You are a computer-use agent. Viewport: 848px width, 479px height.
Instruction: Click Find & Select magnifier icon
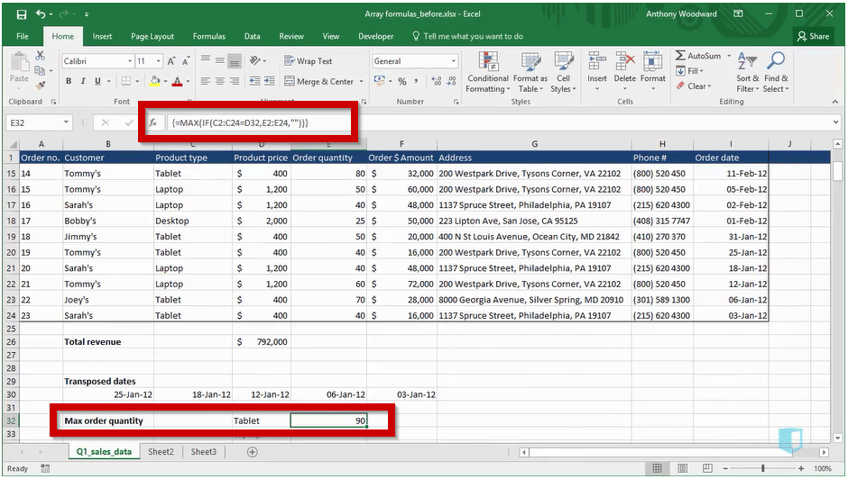click(776, 61)
